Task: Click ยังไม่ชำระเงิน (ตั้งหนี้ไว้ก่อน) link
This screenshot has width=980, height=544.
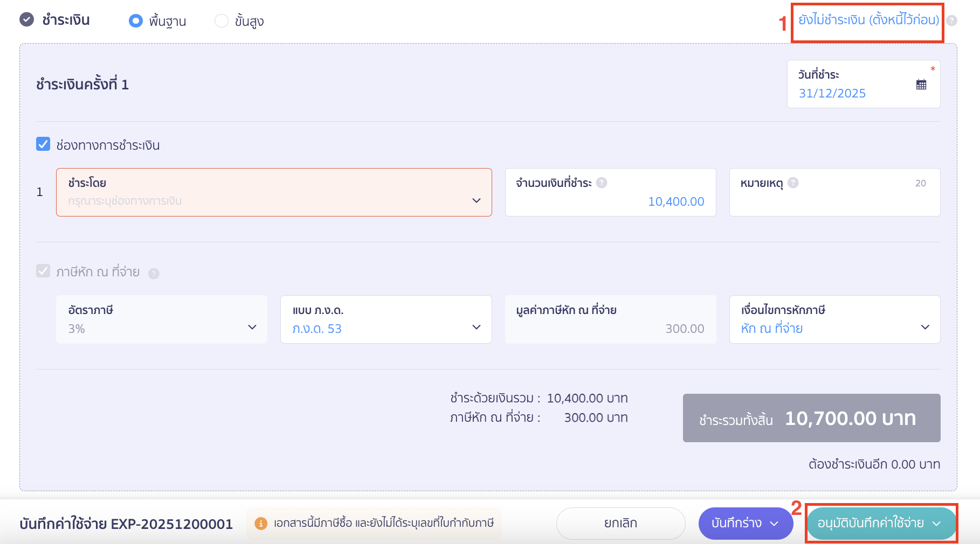Action: tap(868, 20)
